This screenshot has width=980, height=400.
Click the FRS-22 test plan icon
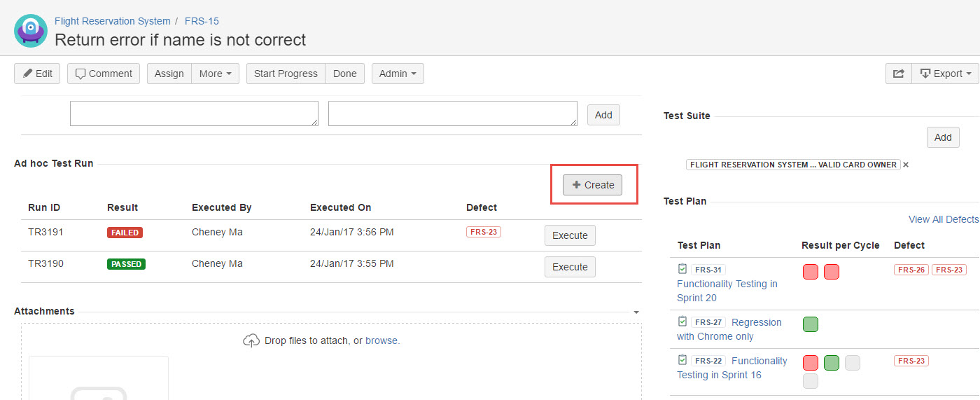click(682, 360)
